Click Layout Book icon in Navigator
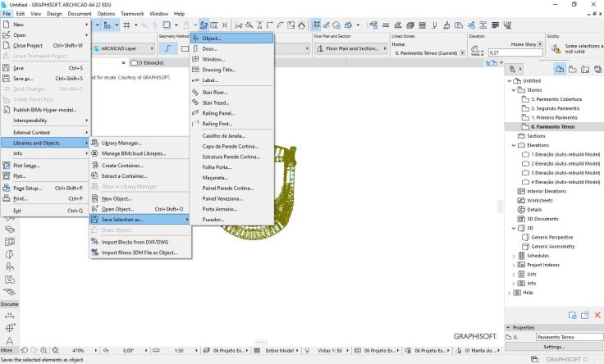The image size is (604, 364). point(585,69)
